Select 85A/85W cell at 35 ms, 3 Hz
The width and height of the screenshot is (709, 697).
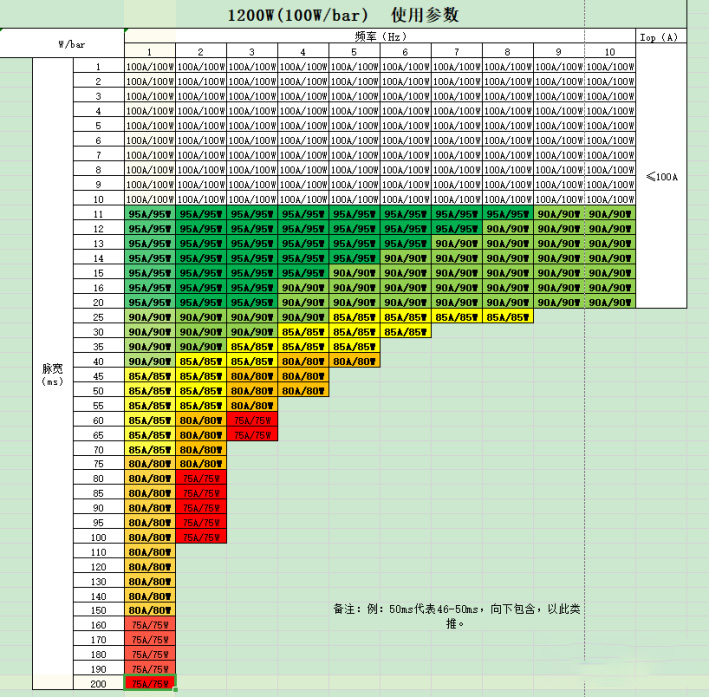(x=252, y=346)
